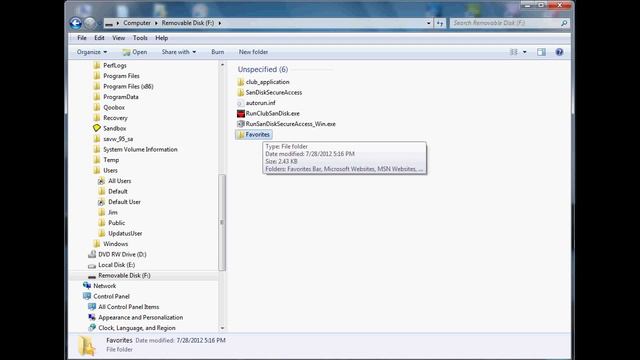This screenshot has width=640, height=360.
Task: Select ProgramData in the folder tree
Action: pos(120,97)
